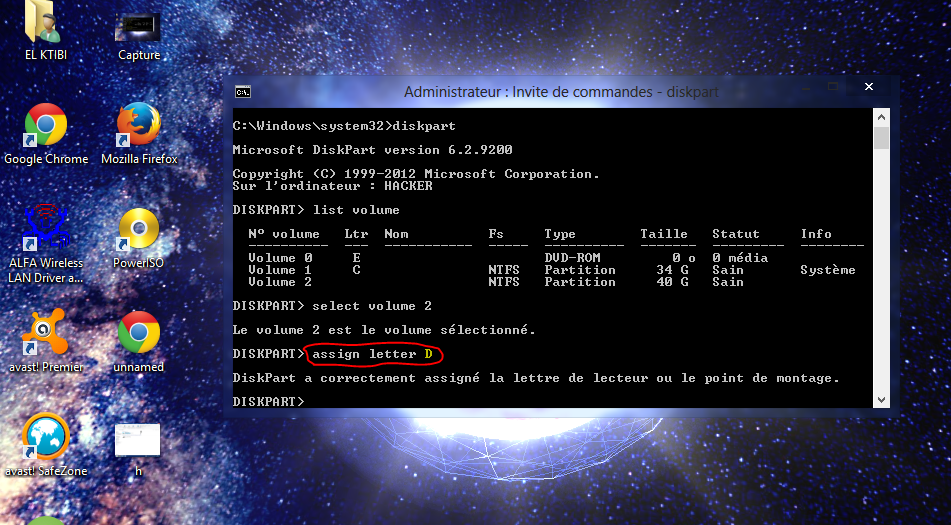Viewport: 951px width, 525px height.
Task: Click the console vertical scrollbar thumb
Action: 881,138
